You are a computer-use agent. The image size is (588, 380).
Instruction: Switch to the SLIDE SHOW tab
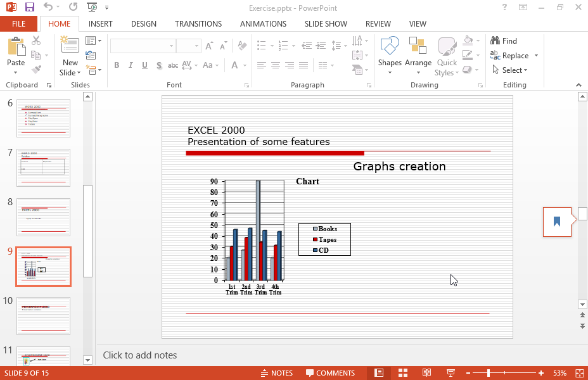(326, 24)
